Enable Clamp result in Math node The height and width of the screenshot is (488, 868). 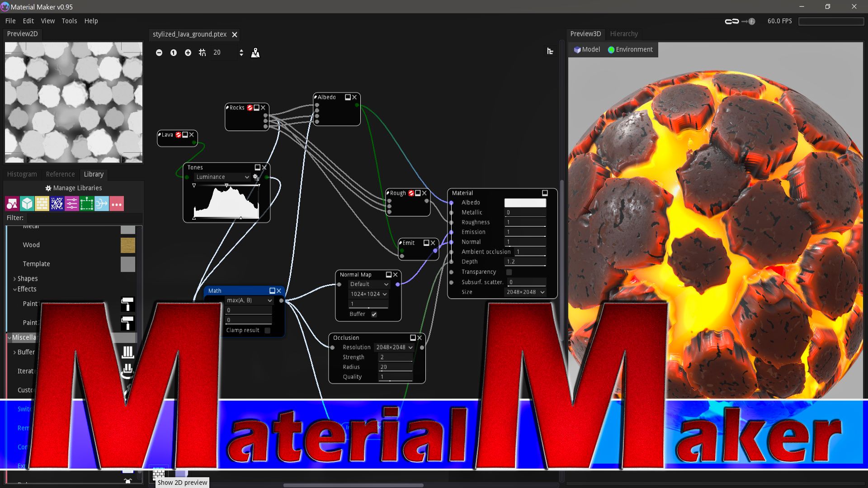[267, 330]
